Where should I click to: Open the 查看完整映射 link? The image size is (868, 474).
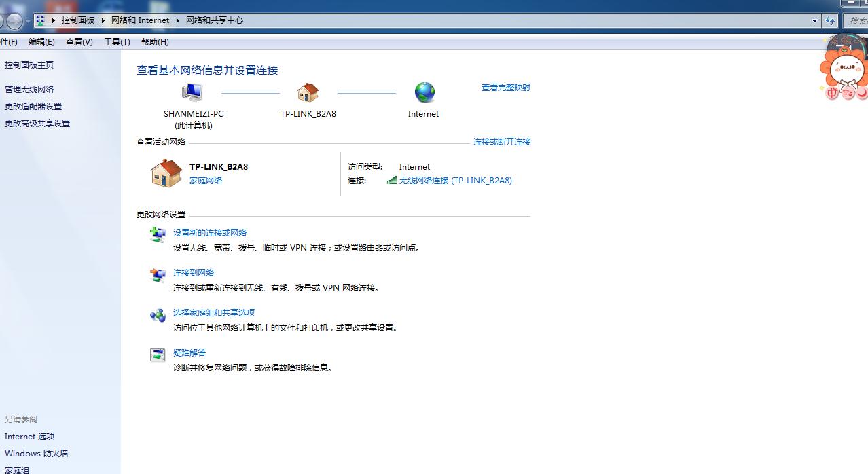coord(505,88)
